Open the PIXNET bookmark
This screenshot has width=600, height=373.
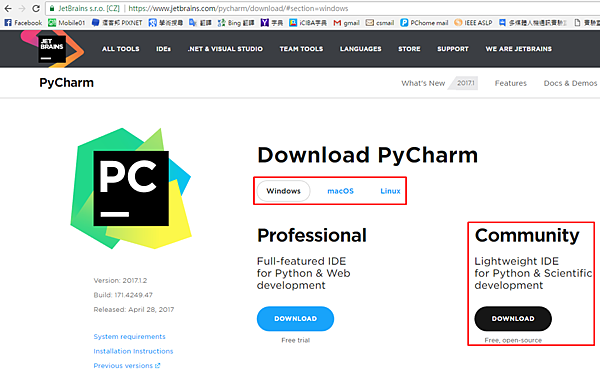[x=117, y=23]
